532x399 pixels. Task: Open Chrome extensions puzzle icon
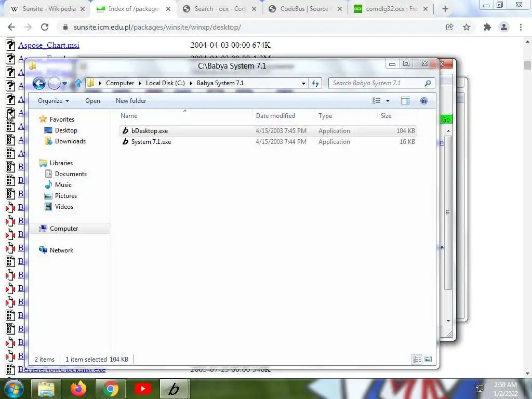coord(487,27)
